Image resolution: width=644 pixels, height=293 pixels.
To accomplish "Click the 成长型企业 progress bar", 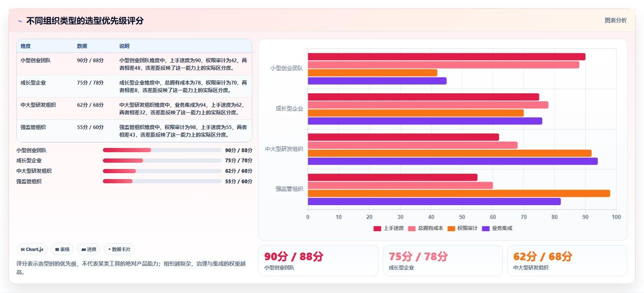I will click(162, 161).
